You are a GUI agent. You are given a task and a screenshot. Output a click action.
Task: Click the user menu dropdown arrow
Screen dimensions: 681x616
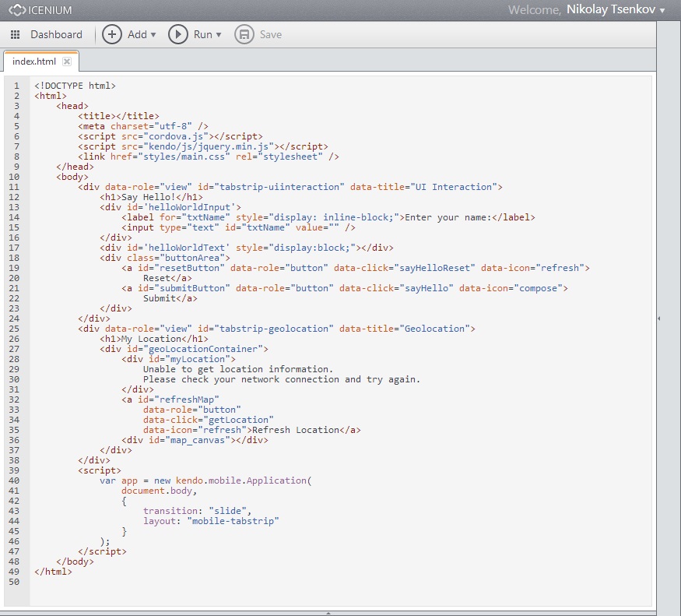point(662,11)
